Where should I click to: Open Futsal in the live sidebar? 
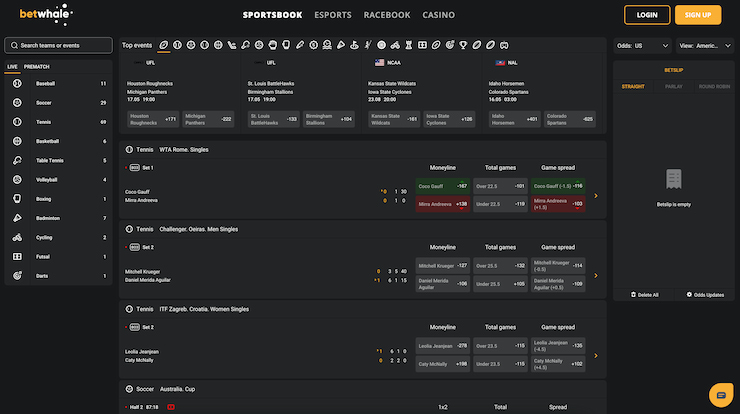(59, 257)
